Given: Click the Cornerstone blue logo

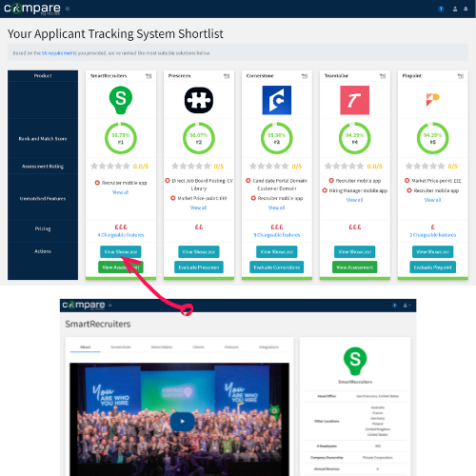Looking at the screenshot, I should 277,100.
